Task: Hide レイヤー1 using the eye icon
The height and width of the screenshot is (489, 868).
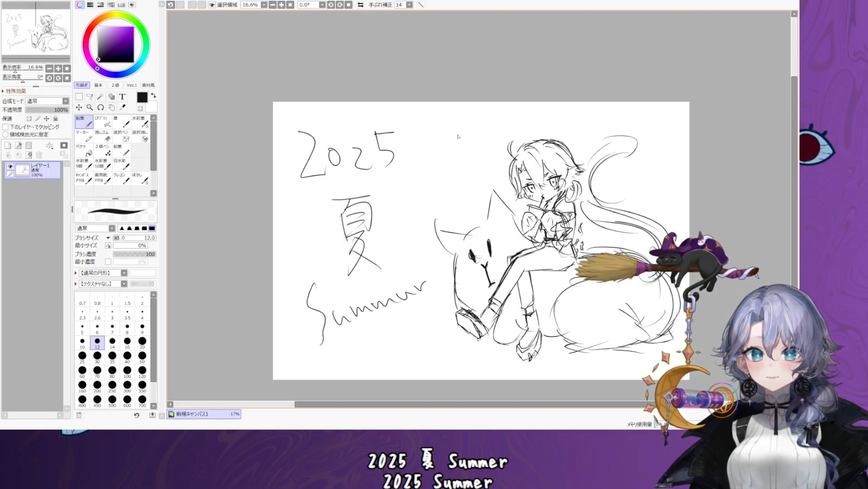Action: (x=10, y=166)
